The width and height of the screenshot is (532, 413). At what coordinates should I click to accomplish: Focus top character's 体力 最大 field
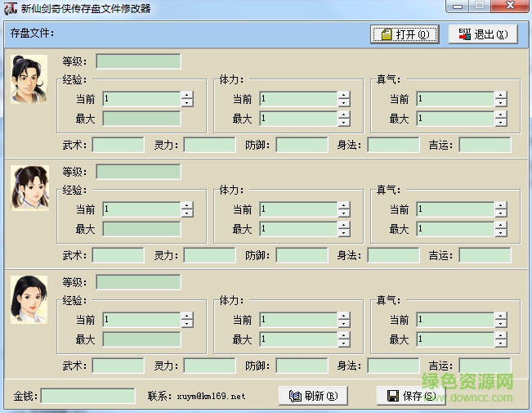(298, 119)
